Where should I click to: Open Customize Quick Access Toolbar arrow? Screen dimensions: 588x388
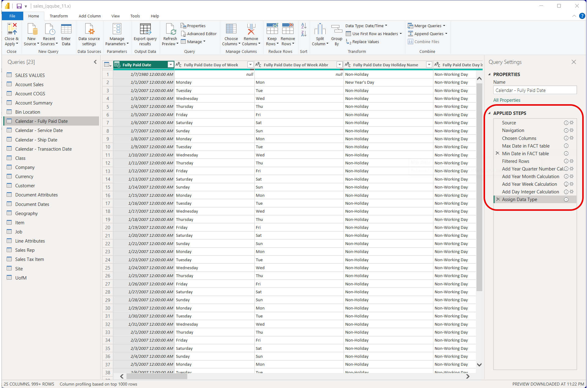(26, 6)
